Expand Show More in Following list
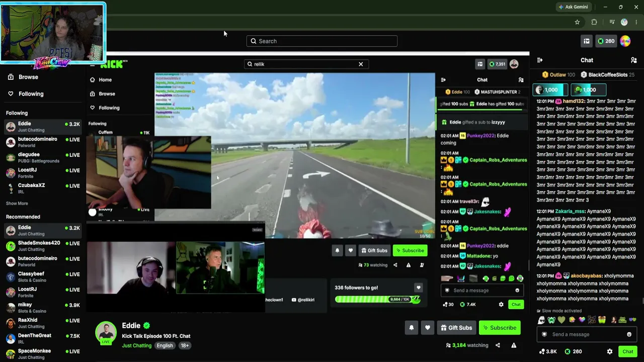 click(17, 203)
